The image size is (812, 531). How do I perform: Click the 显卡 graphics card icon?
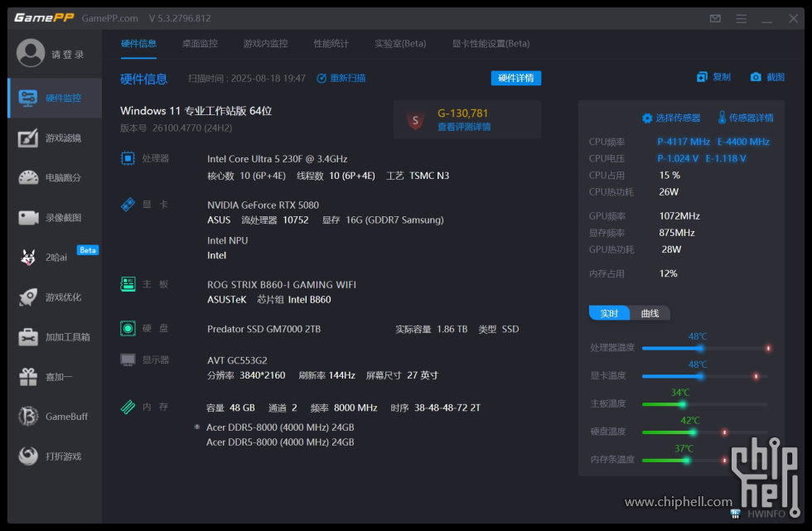pos(128,205)
